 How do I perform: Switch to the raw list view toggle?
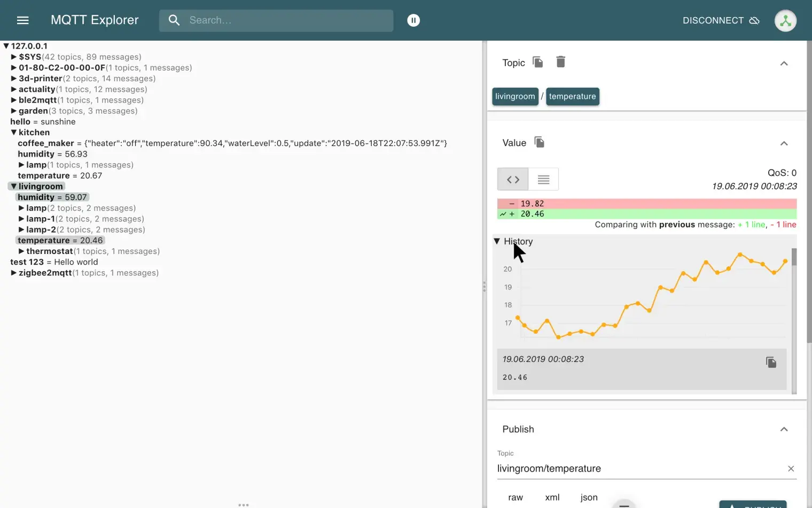(543, 179)
